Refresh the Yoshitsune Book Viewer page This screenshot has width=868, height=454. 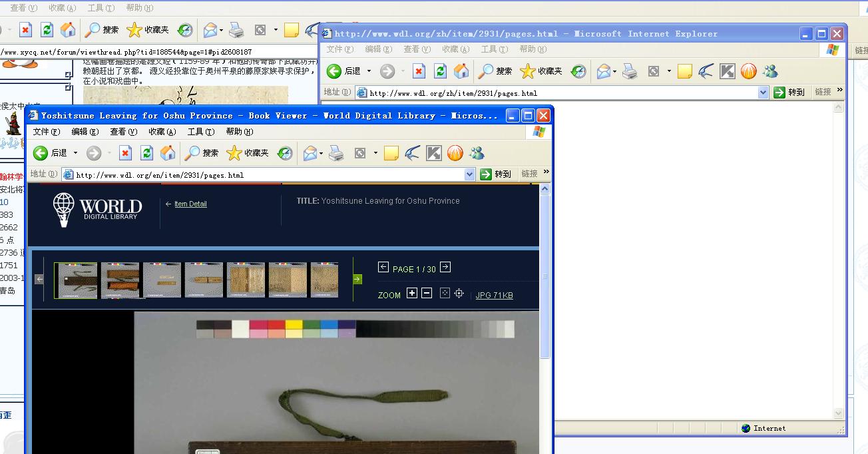146,153
